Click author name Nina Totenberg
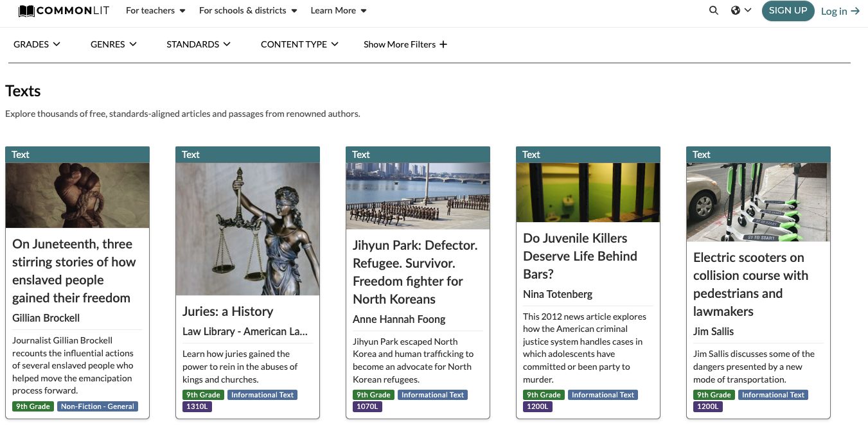This screenshot has width=868, height=425. (558, 294)
